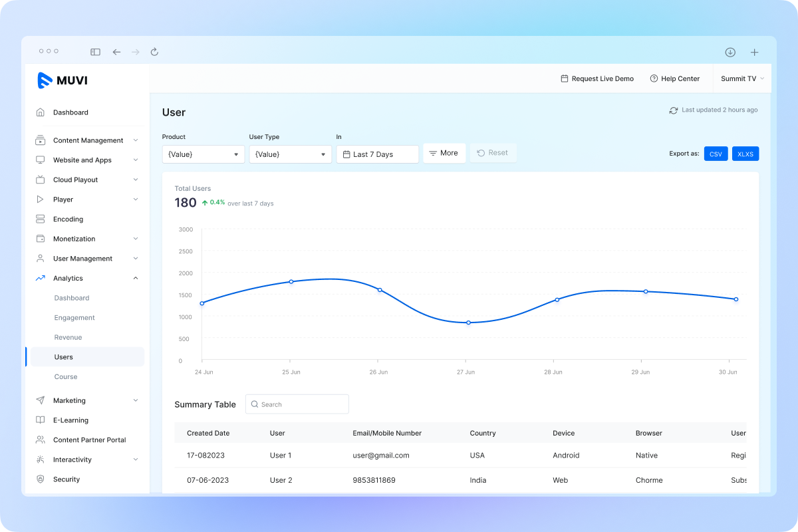Open the Content Partner Portal section
798x532 pixels.
coord(88,440)
